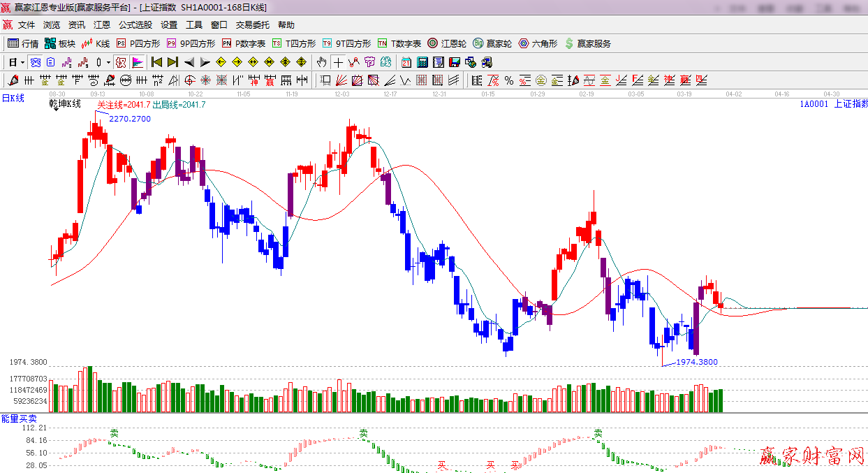Toggle the boxed 权 adjustment button
Screen dimensions: 868x473
point(121,62)
